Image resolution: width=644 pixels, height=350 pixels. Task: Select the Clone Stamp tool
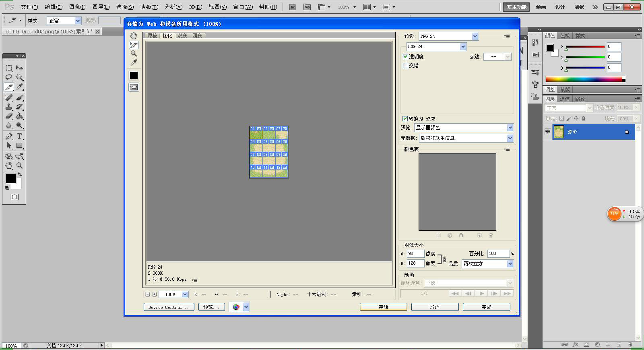point(9,107)
